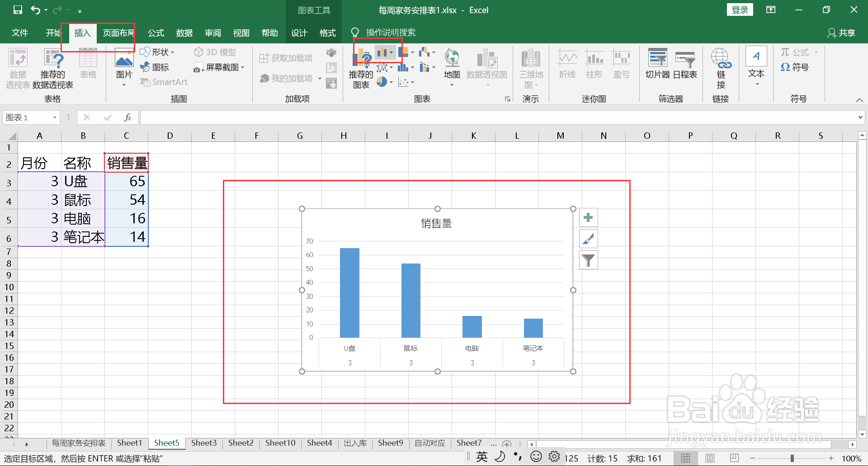The image size is (868, 466).
Task: Open Shapes (形状) gallery
Action: coord(157,52)
